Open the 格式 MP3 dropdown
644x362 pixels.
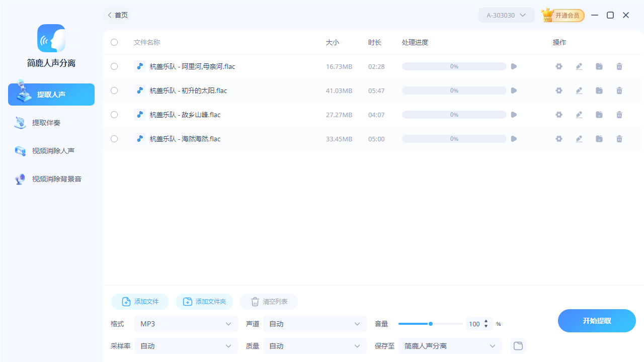pyautogui.click(x=186, y=324)
